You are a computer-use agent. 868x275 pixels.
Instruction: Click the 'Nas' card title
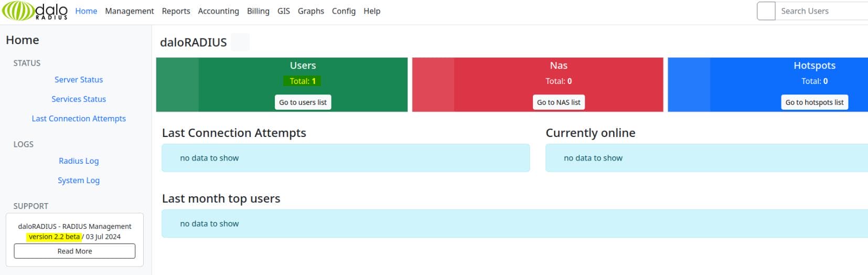pos(559,66)
